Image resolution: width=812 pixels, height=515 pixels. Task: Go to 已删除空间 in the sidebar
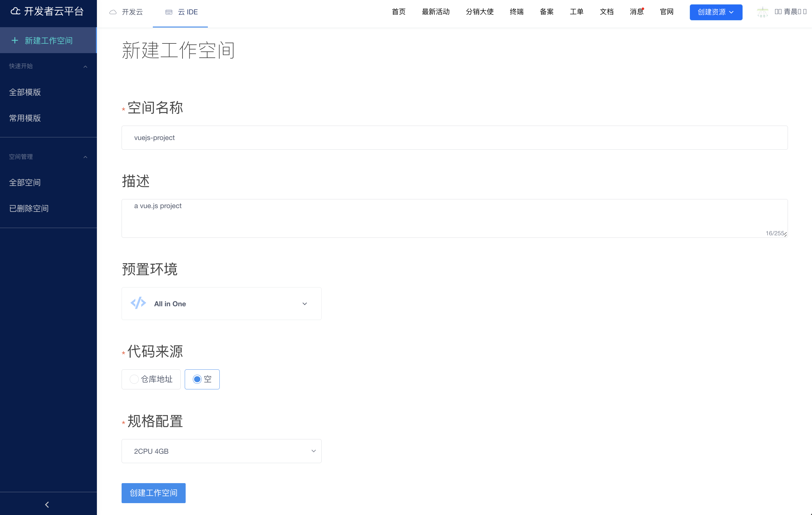pos(29,208)
